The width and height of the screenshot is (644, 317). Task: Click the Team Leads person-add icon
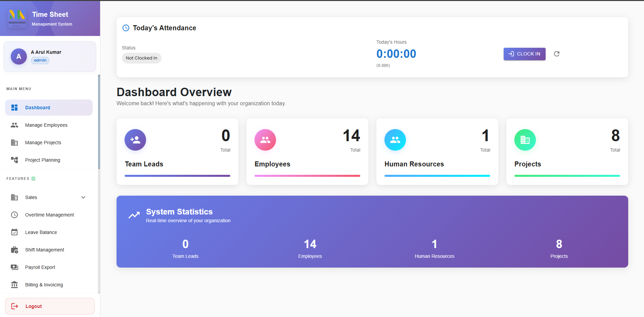pyautogui.click(x=135, y=140)
